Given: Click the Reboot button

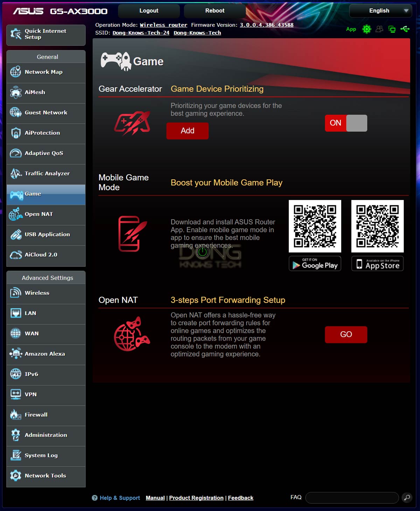Looking at the screenshot, I should pyautogui.click(x=215, y=11).
